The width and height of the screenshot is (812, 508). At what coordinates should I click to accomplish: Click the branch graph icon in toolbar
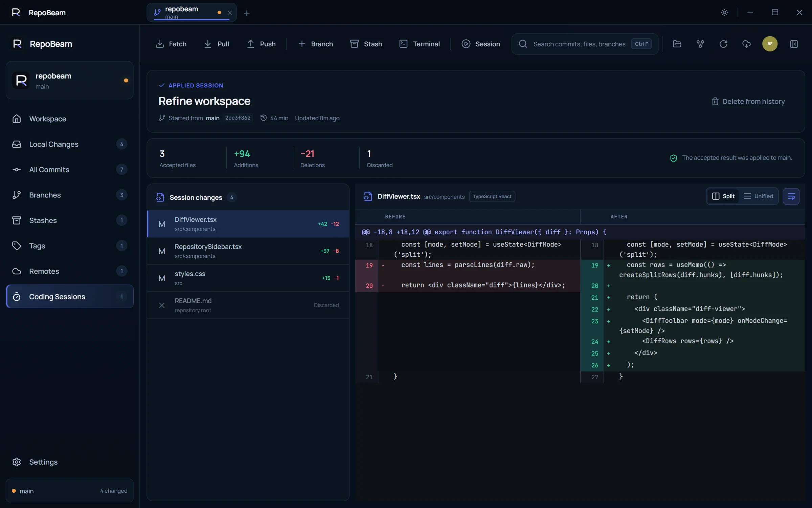700,44
